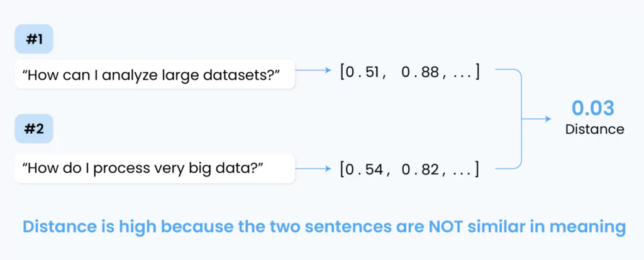This screenshot has width=644, height=260.
Task: Select the "How do I process very big data?" box
Action: point(155,168)
